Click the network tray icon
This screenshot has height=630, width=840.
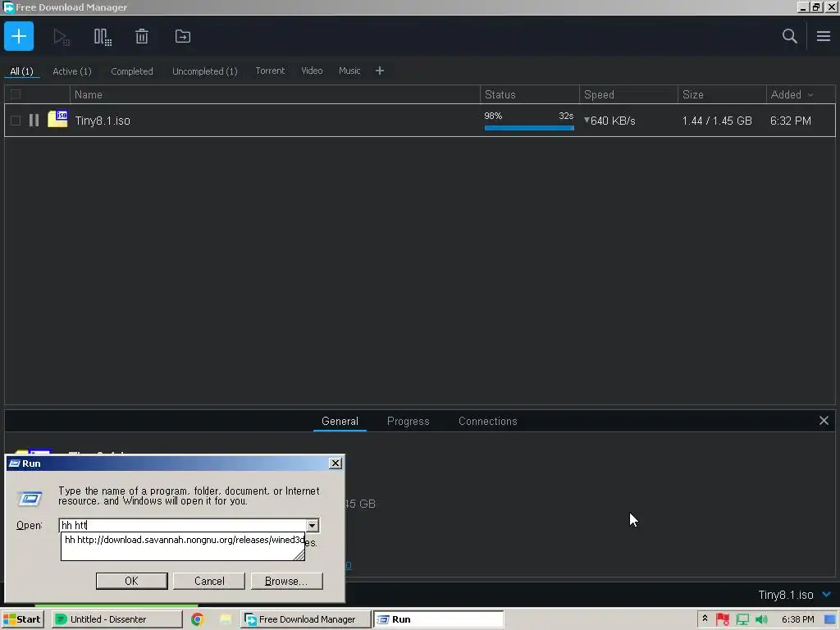click(742, 619)
